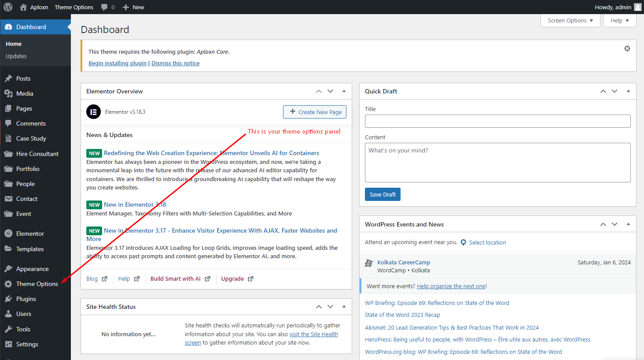The height and width of the screenshot is (360, 644).
Task: Click the admin avatar next to Howdy, admin
Action: click(x=638, y=7)
